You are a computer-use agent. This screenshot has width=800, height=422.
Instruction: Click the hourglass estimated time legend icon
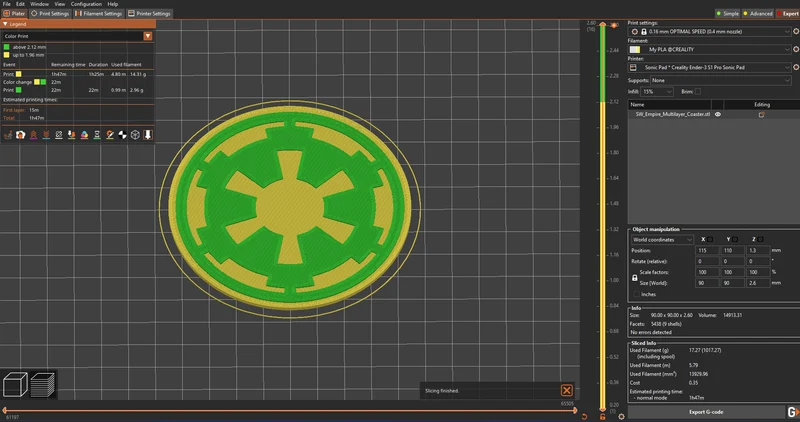(x=97, y=135)
